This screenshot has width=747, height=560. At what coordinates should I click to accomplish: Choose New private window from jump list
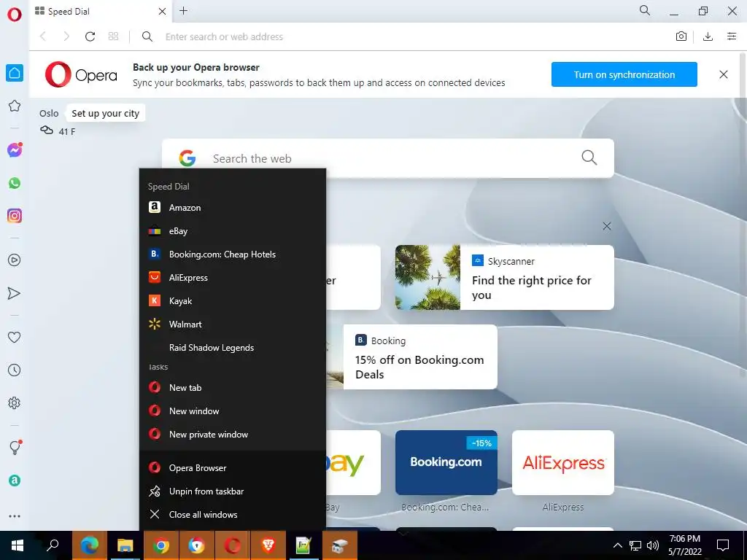[233, 435]
